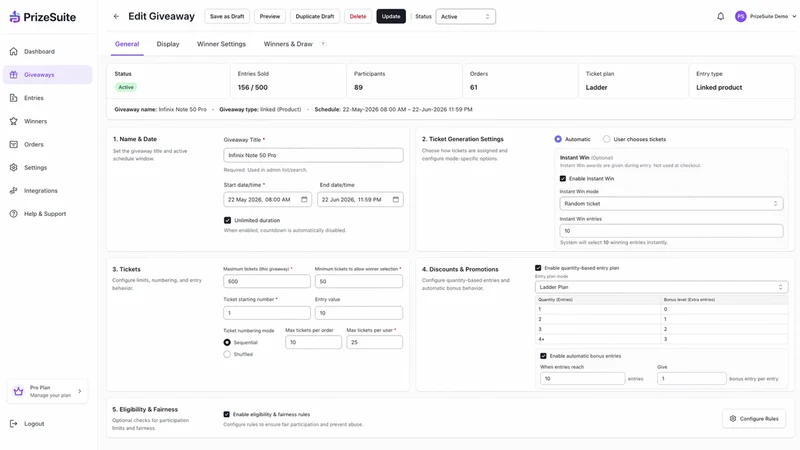The width and height of the screenshot is (800, 450).
Task: Click the red Delete button
Action: click(x=358, y=16)
